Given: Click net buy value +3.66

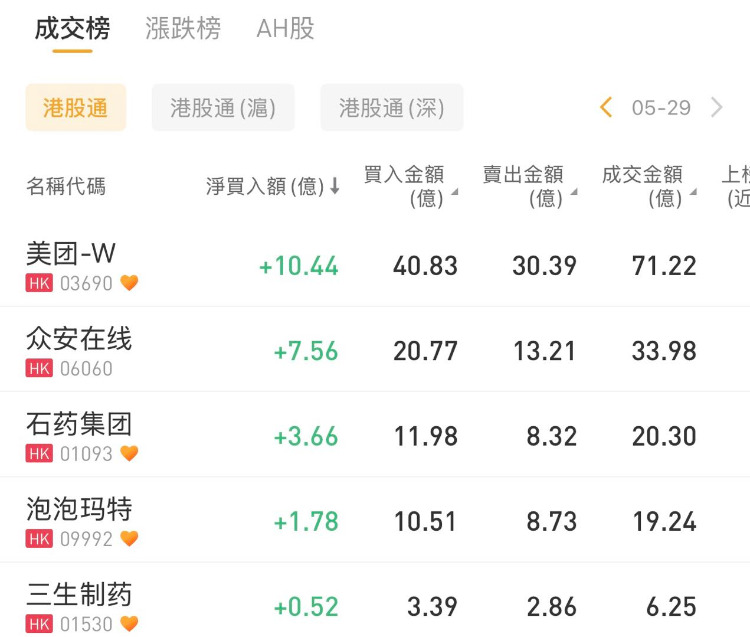Looking at the screenshot, I should 306,436.
